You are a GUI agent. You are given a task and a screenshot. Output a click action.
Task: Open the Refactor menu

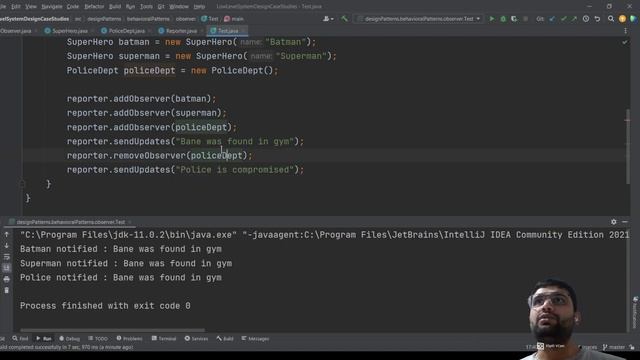[x=94, y=7]
